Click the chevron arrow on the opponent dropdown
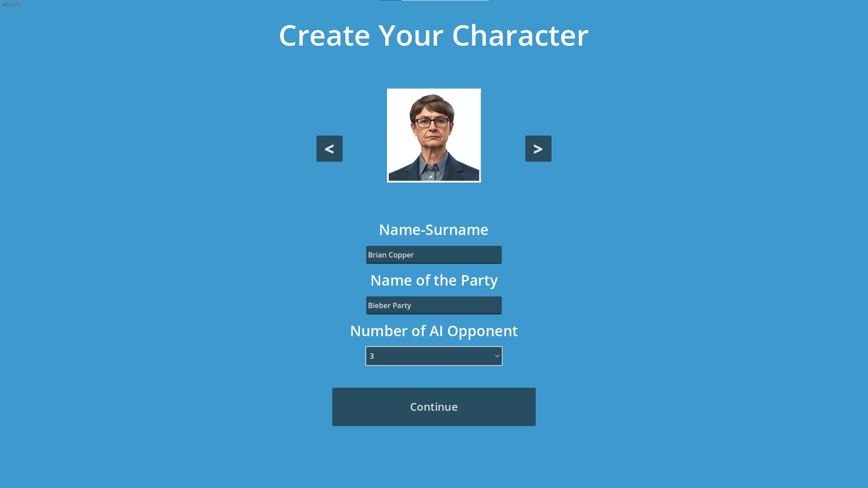This screenshot has width=868, height=488. (497, 356)
